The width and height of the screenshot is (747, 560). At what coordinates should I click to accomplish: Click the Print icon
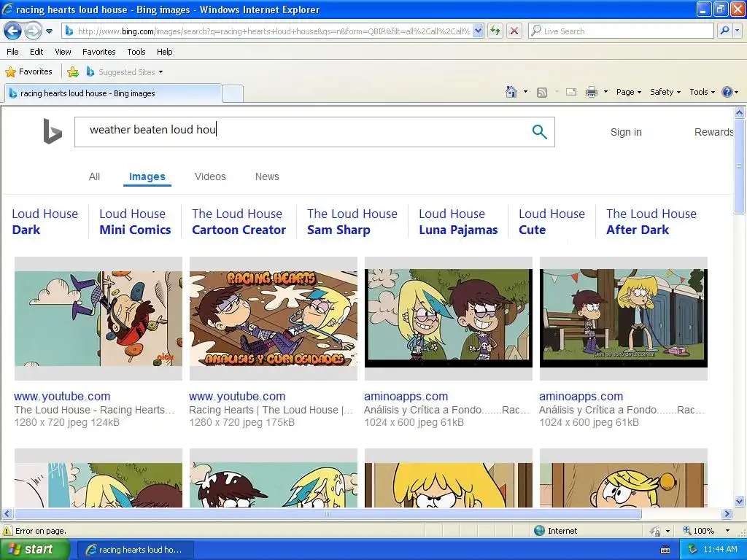pyautogui.click(x=591, y=93)
